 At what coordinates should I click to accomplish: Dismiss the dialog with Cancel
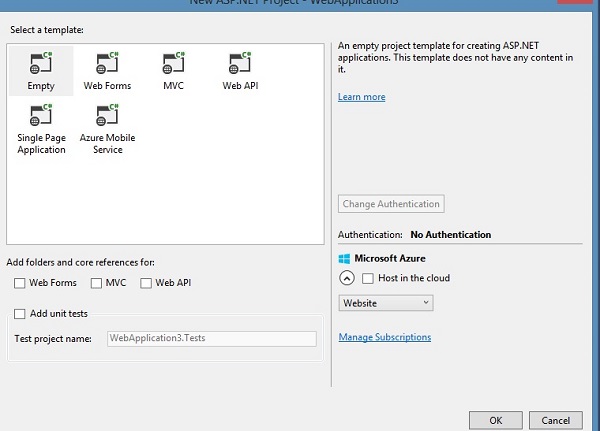tap(556, 421)
